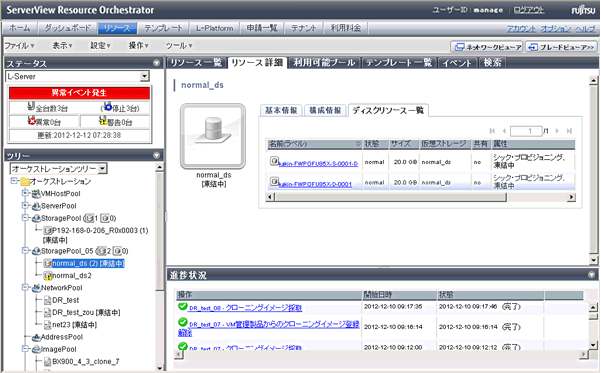The width and height of the screenshot is (601, 373).
Task: Click the 異常0台 error icon
Action: (31, 121)
